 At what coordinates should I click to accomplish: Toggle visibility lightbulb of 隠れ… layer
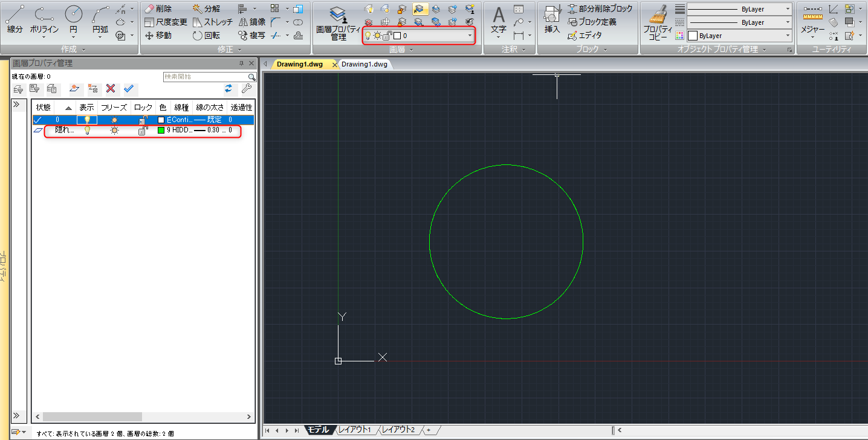click(x=87, y=130)
